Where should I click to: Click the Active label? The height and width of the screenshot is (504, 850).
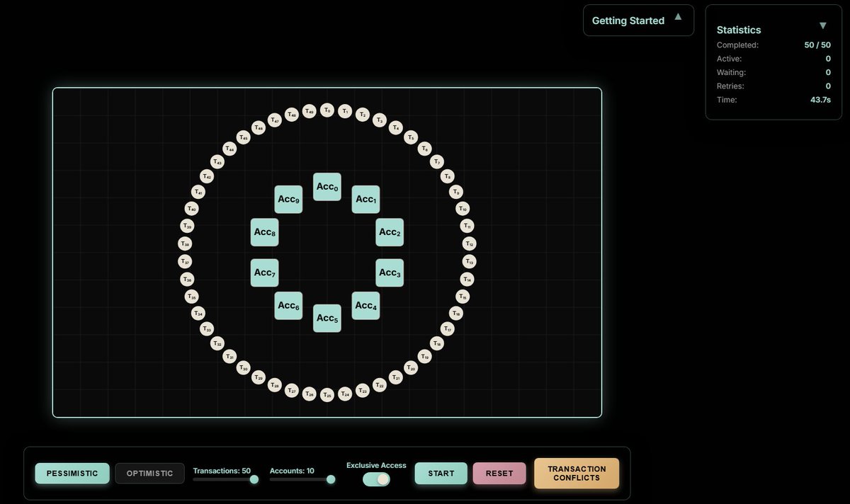tap(730, 58)
